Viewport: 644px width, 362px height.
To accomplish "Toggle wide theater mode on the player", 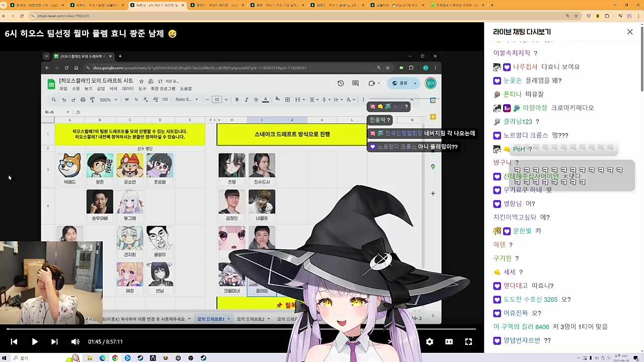I will [449, 342].
